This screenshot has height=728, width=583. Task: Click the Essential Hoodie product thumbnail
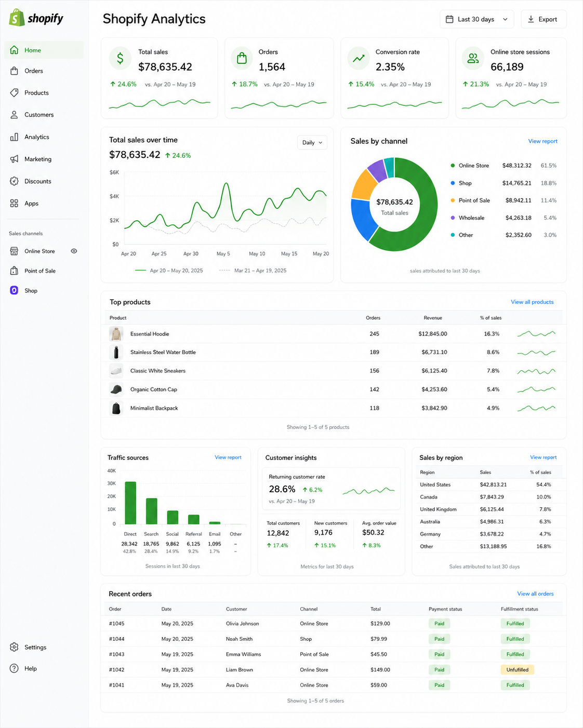pyautogui.click(x=116, y=334)
